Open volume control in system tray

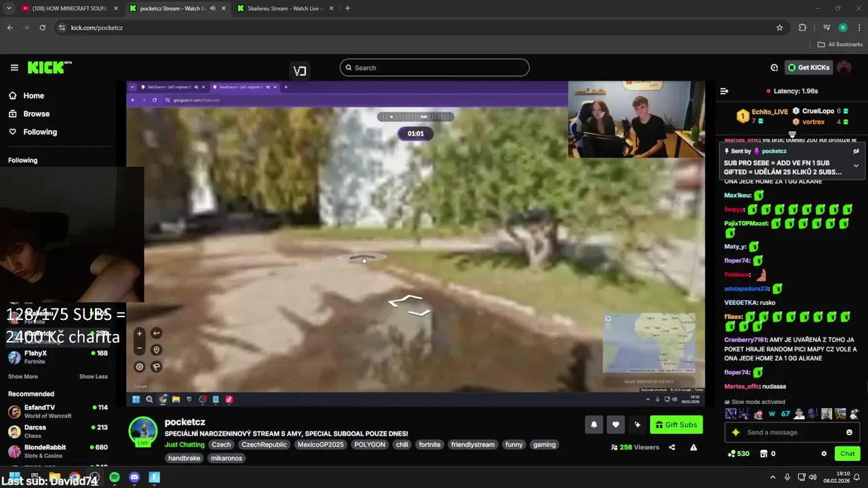pos(812,477)
